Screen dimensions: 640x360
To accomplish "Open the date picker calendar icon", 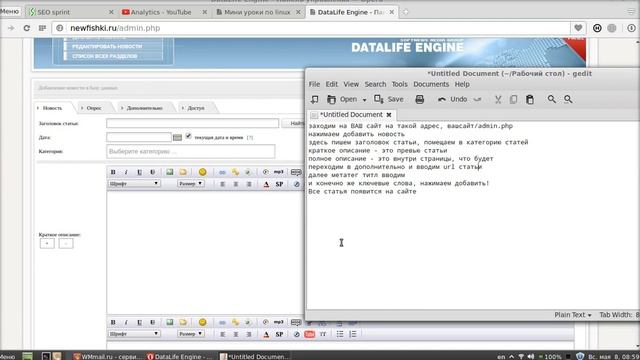I will point(177,138).
